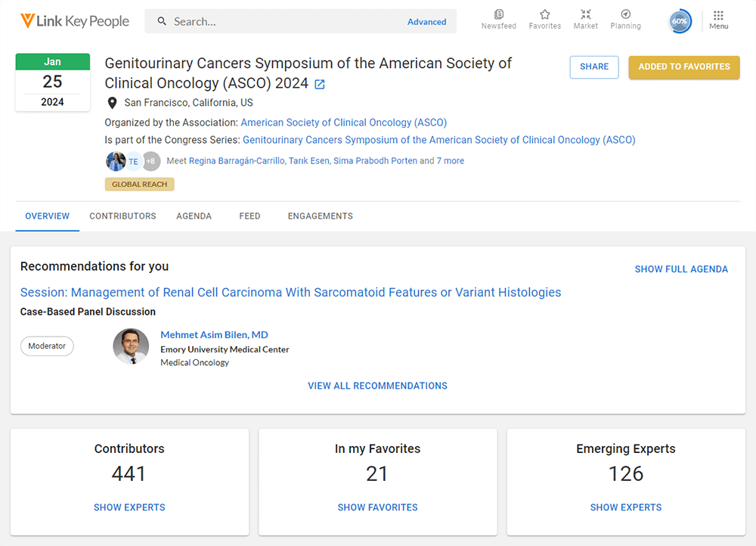Open the Menu grid icon

(x=718, y=16)
